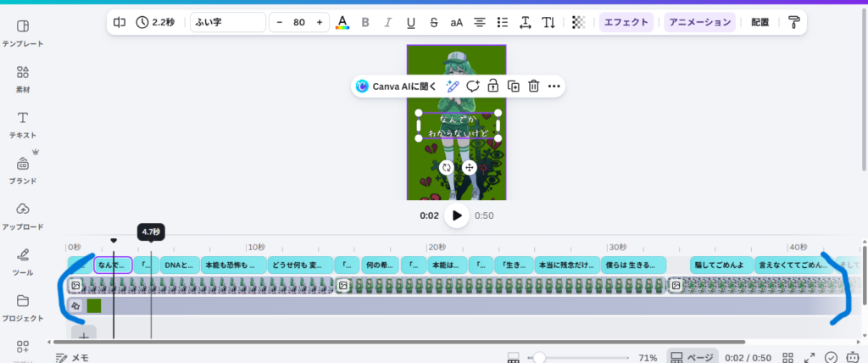868x363 pixels.
Task: Open more options on floating toolbar
Action: pyautogui.click(x=554, y=86)
